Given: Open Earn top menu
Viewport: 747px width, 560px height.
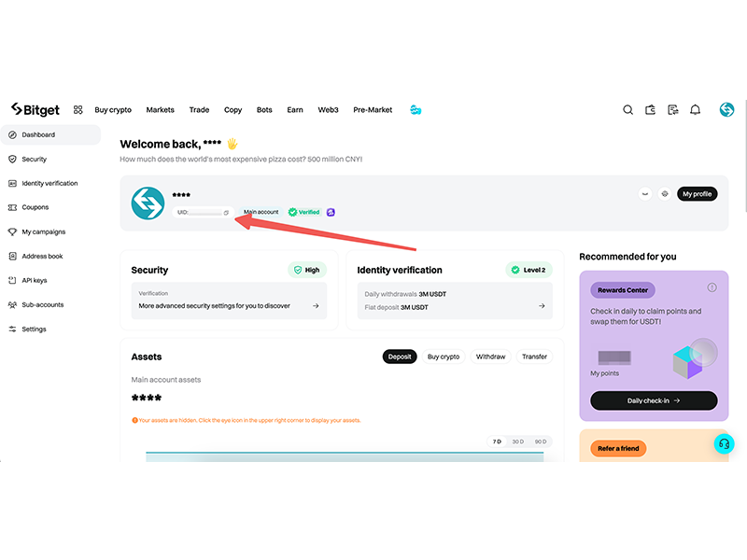Looking at the screenshot, I should [295, 110].
